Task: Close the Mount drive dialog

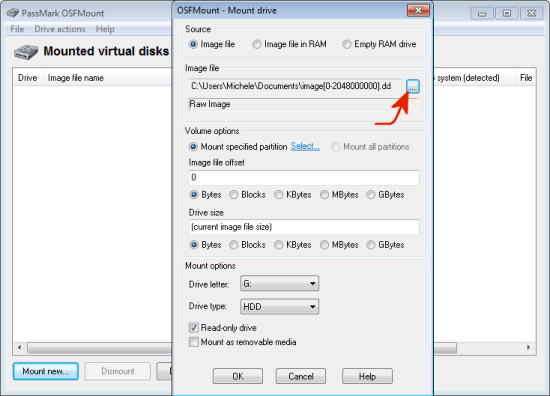Action: pyautogui.click(x=418, y=10)
